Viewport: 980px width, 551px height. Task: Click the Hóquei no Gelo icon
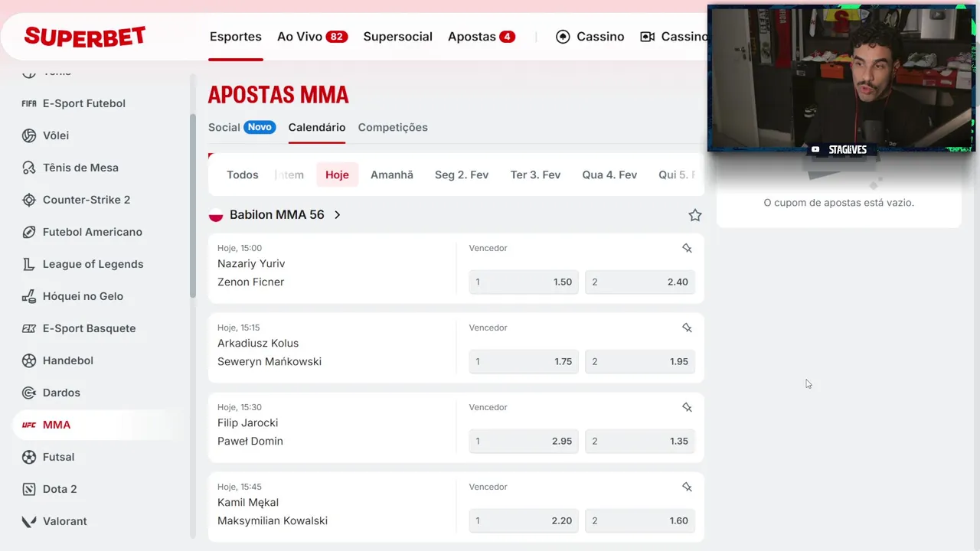click(x=29, y=296)
